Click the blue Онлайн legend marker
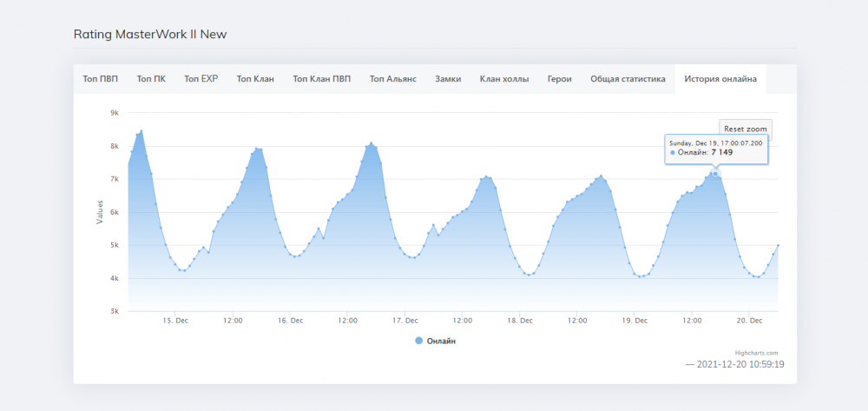This screenshot has height=411, width=868. point(419,341)
